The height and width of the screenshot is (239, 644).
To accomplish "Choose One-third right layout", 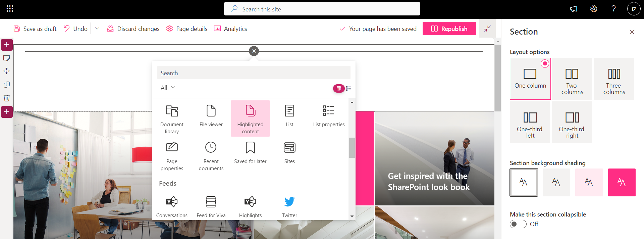I will coord(572,123).
